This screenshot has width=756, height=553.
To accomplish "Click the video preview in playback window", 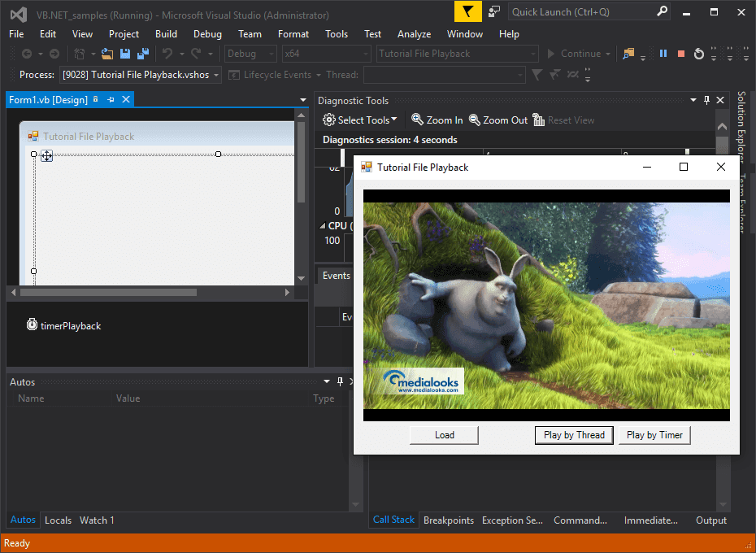I will coord(546,305).
